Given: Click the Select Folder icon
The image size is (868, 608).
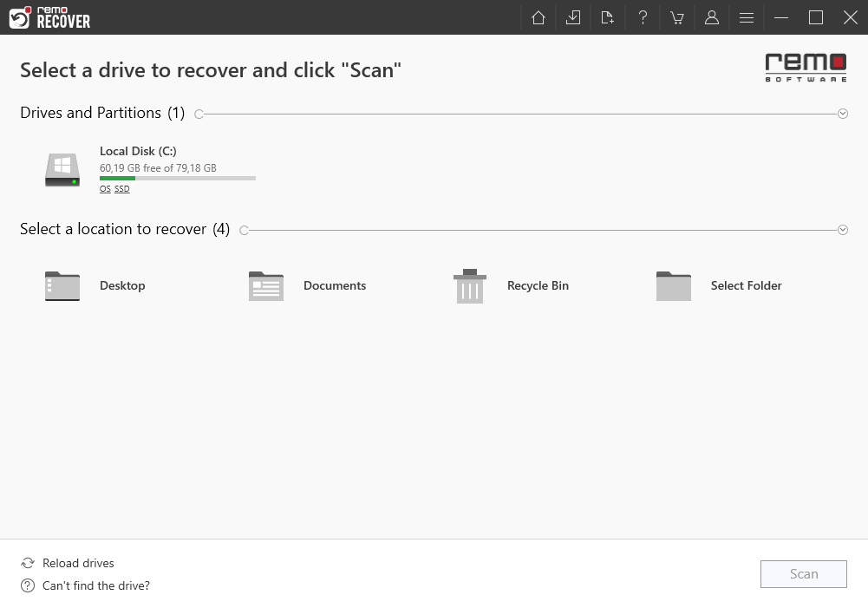Looking at the screenshot, I should point(673,285).
